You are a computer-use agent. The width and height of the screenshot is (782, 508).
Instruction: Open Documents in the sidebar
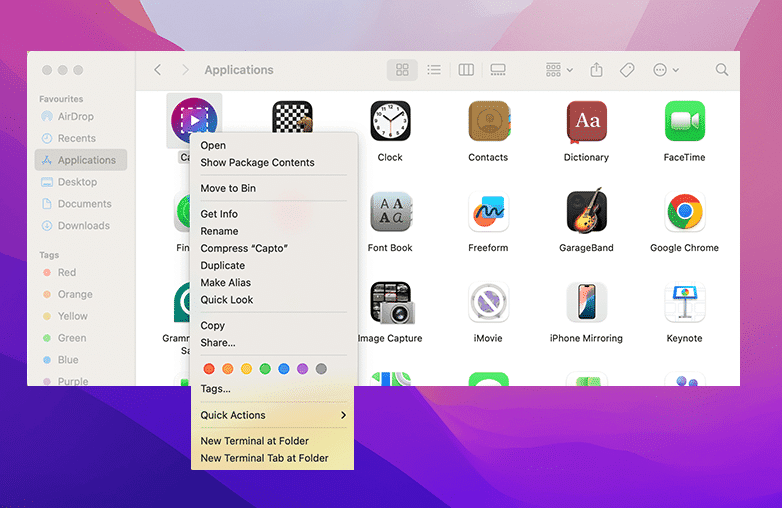81,204
